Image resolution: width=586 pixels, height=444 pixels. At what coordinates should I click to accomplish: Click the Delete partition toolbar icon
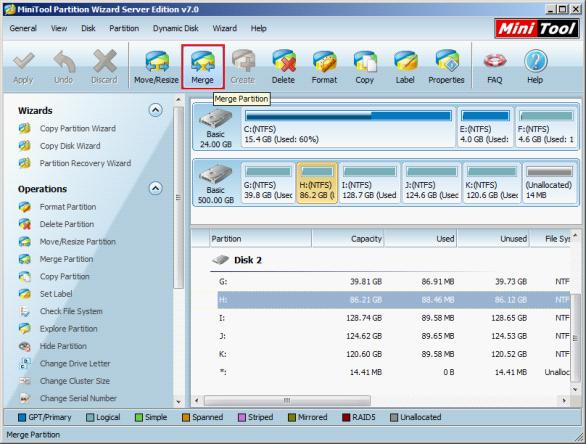tap(283, 67)
